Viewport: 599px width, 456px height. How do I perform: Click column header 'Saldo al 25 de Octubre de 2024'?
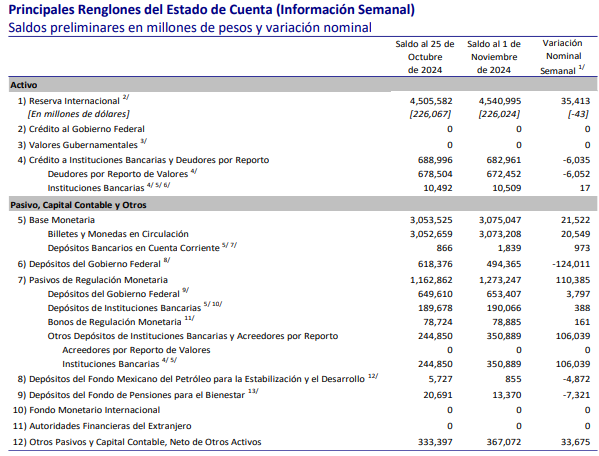pos(425,57)
